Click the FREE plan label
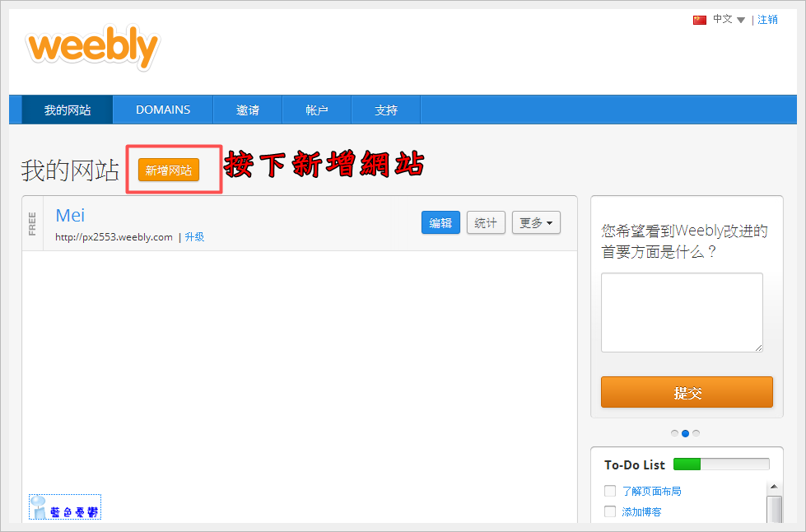 pyautogui.click(x=32, y=224)
